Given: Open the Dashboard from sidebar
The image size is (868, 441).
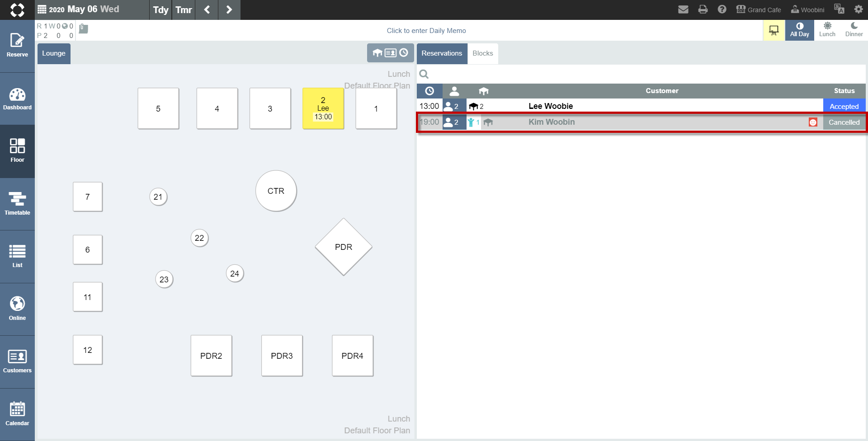Looking at the screenshot, I should 17,99.
